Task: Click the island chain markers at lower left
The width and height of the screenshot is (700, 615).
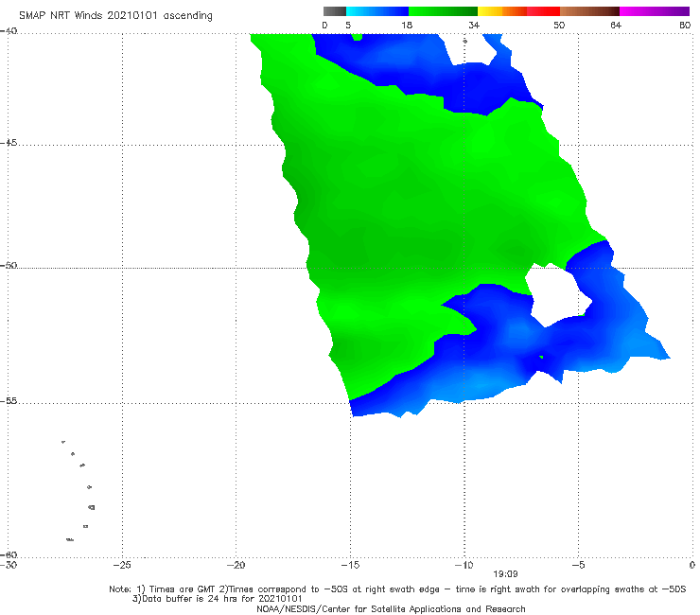Action: coord(79,490)
